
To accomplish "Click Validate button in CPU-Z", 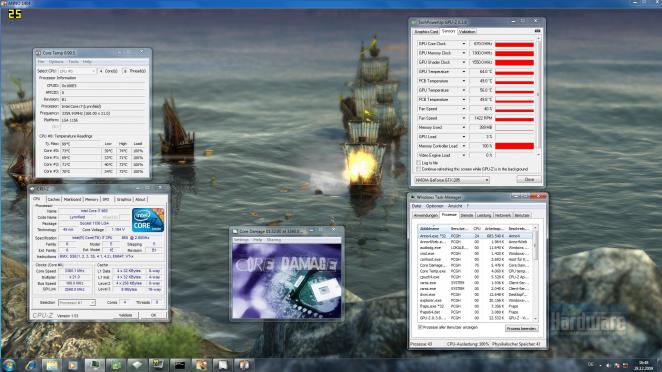I will 125,315.
